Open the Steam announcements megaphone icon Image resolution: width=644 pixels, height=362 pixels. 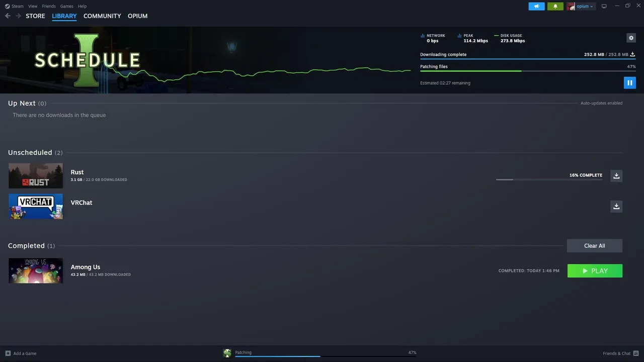coord(536,6)
